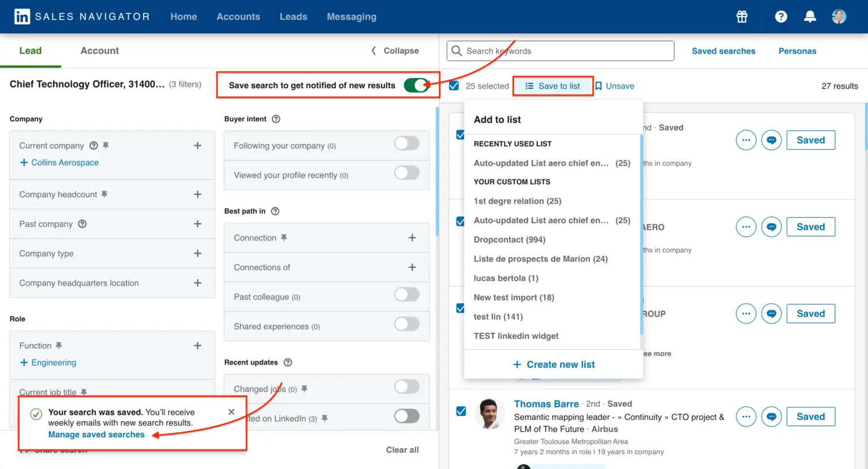Click the Best path in help icon

(275, 211)
